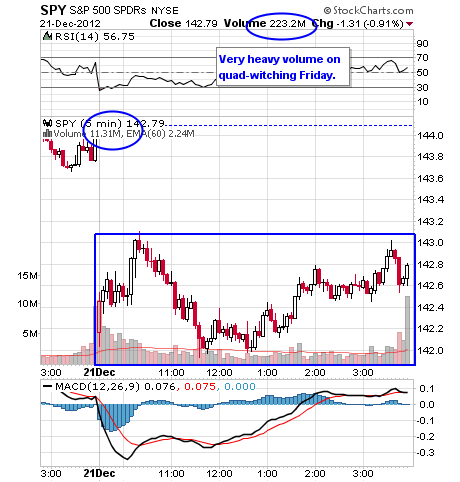Image resolution: width=460 pixels, height=482 pixels.
Task: Click the RSI scale value 70
Action: (x=423, y=58)
